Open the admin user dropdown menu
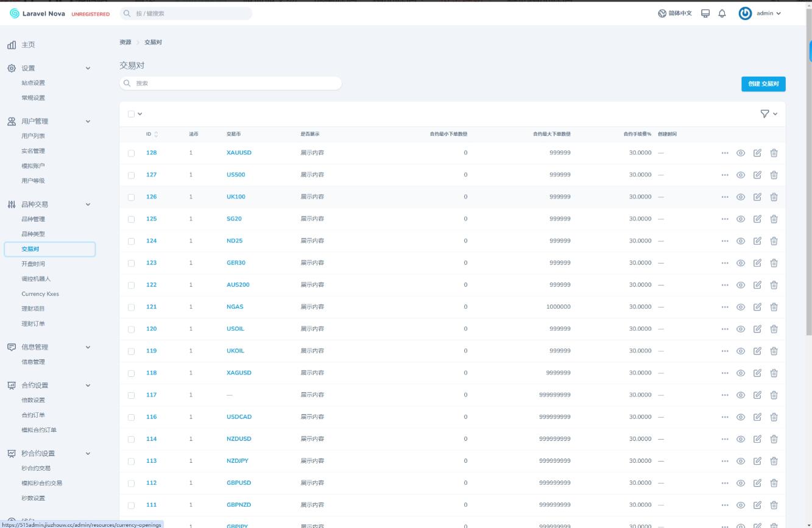The width and height of the screenshot is (812, 528). click(760, 13)
